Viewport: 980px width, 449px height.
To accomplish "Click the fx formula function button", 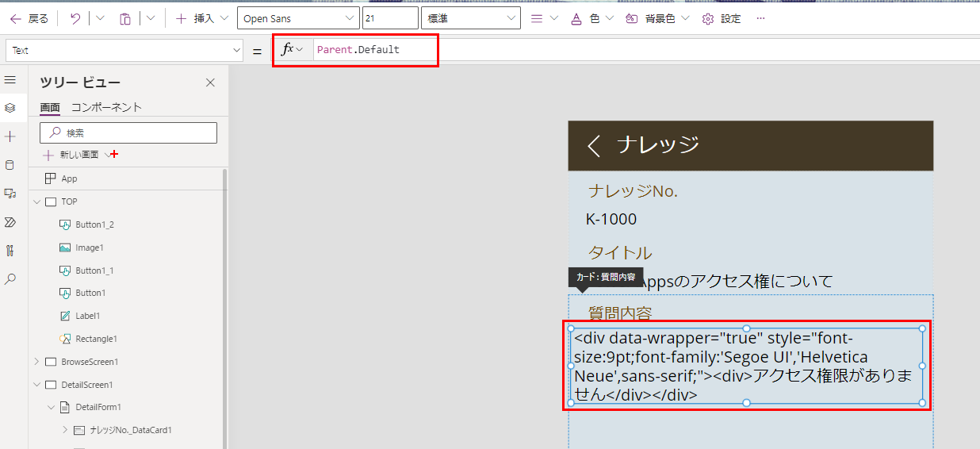I will click(293, 49).
